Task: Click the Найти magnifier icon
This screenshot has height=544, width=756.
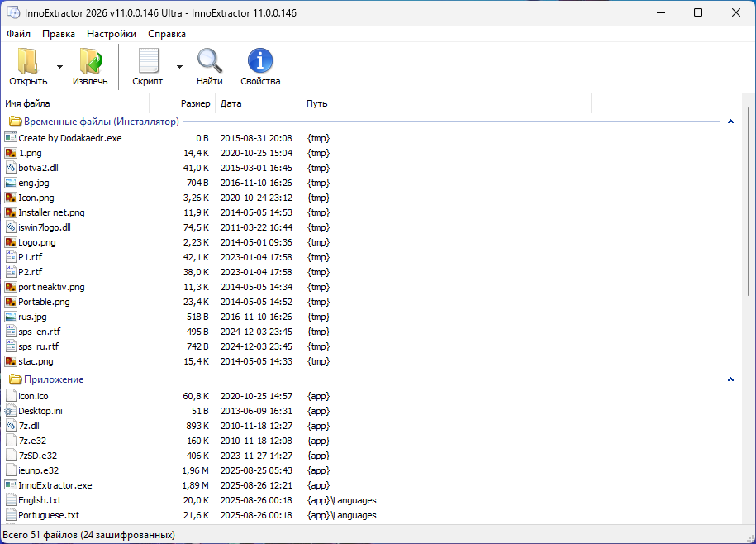Action: pos(209,61)
